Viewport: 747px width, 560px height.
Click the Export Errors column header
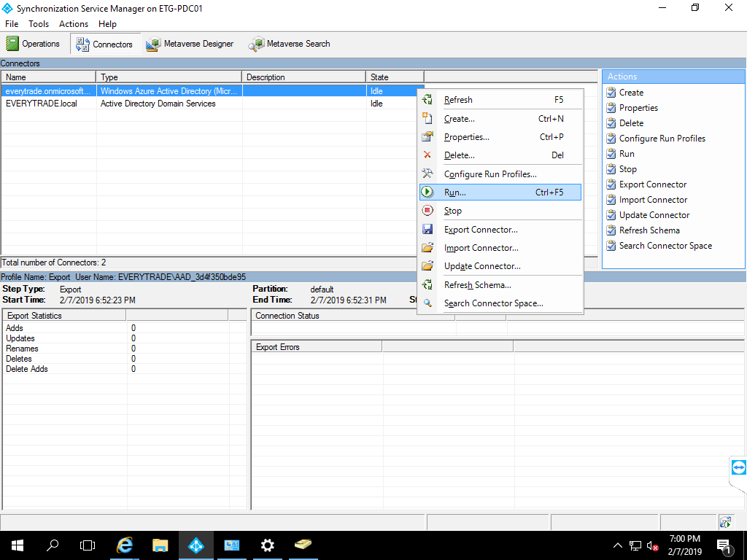pos(317,346)
